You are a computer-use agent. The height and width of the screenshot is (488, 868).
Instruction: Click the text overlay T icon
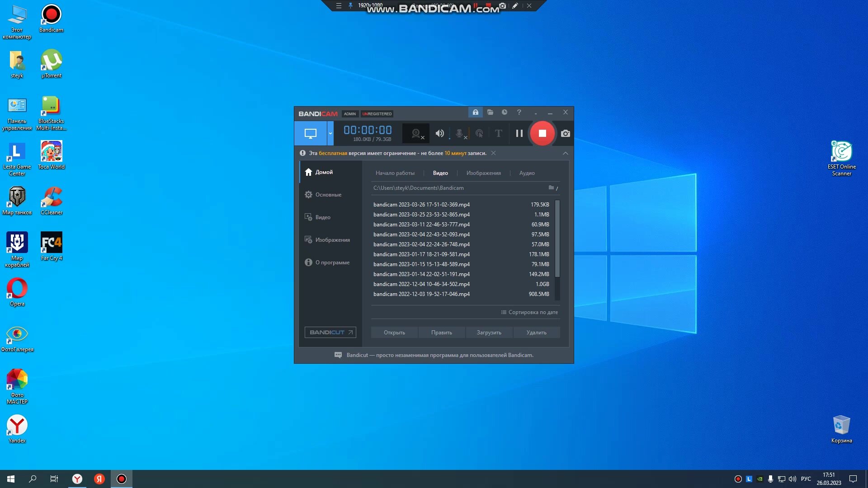click(x=498, y=133)
